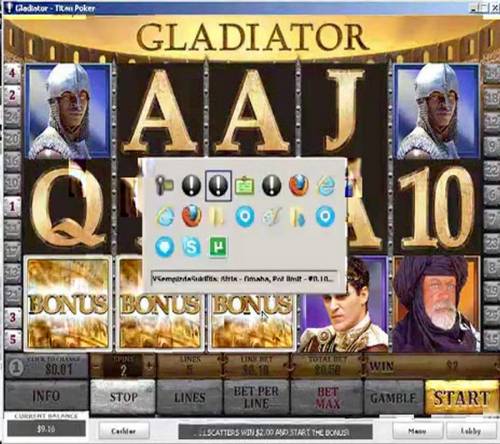
Task: Select the green uTorrent icon in switcher
Action: pyautogui.click(x=218, y=247)
